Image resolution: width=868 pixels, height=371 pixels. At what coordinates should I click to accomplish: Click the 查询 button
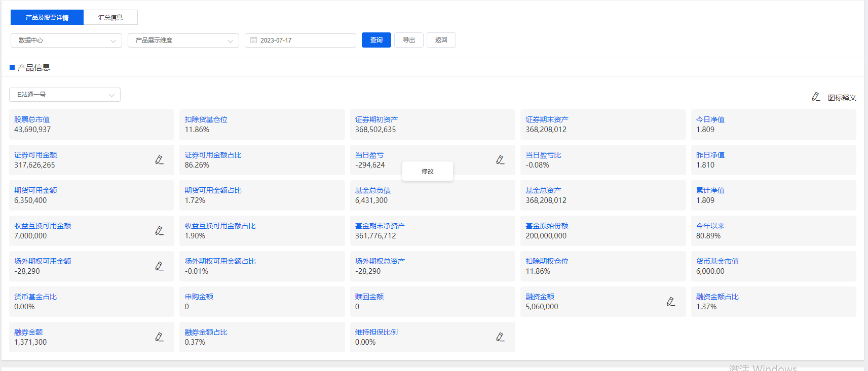coord(376,40)
